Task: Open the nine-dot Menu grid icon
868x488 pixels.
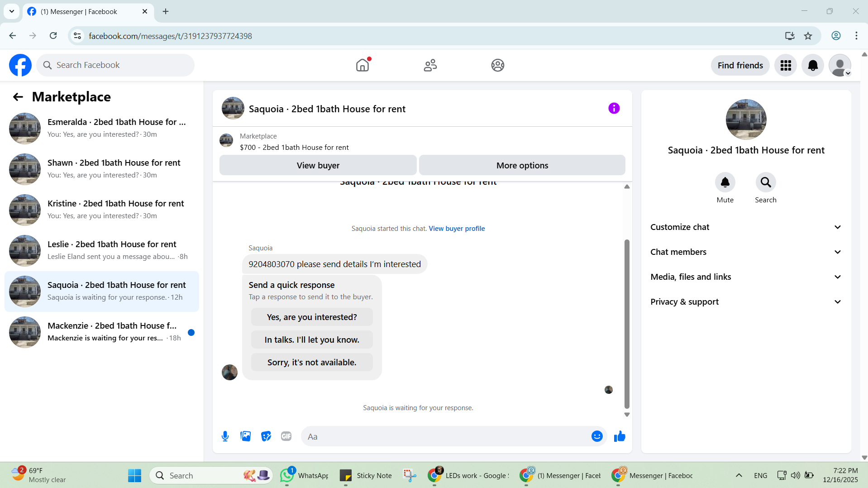Action: [x=786, y=65]
